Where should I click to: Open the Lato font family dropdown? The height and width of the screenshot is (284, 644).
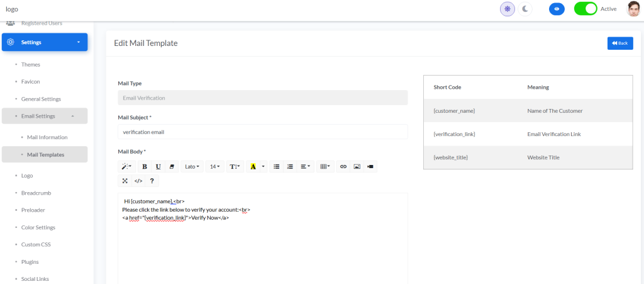tap(192, 166)
